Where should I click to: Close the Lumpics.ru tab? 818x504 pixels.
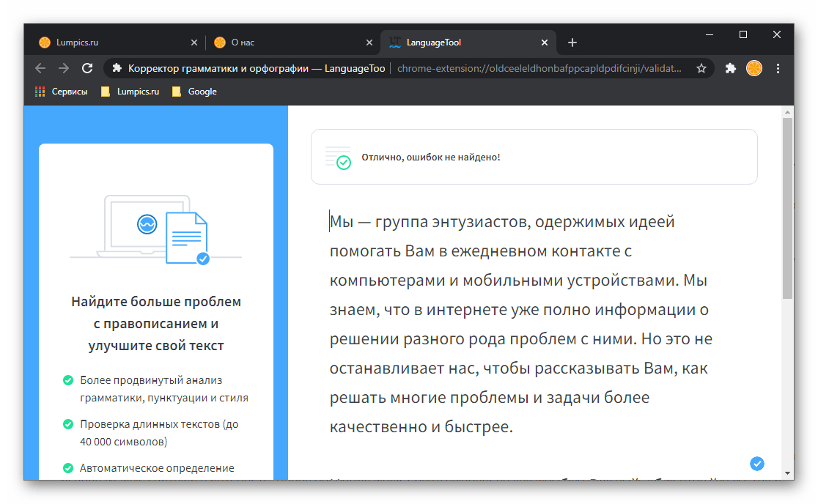[194, 42]
